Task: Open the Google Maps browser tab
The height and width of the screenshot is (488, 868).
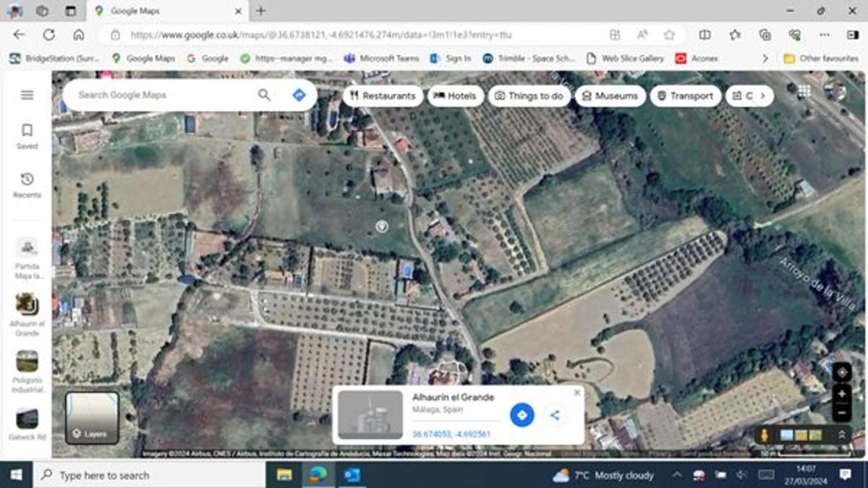Action: point(168,11)
